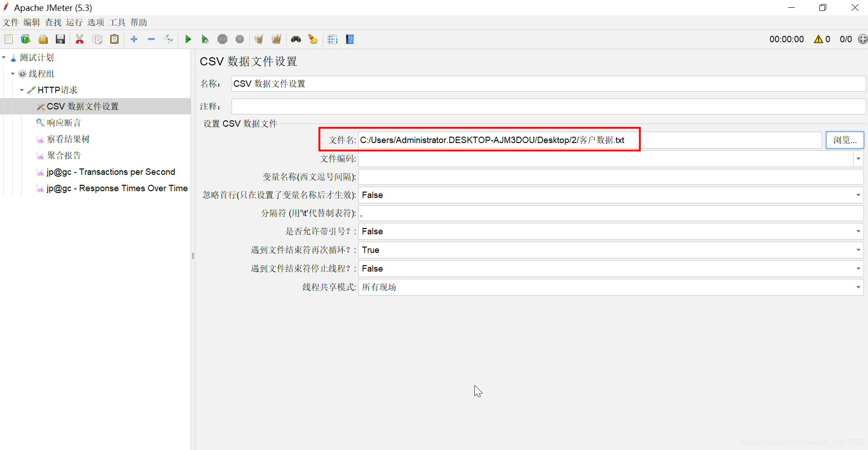The image size is (868, 450).
Task: Open the Help icon in the toolbar
Action: point(350,40)
